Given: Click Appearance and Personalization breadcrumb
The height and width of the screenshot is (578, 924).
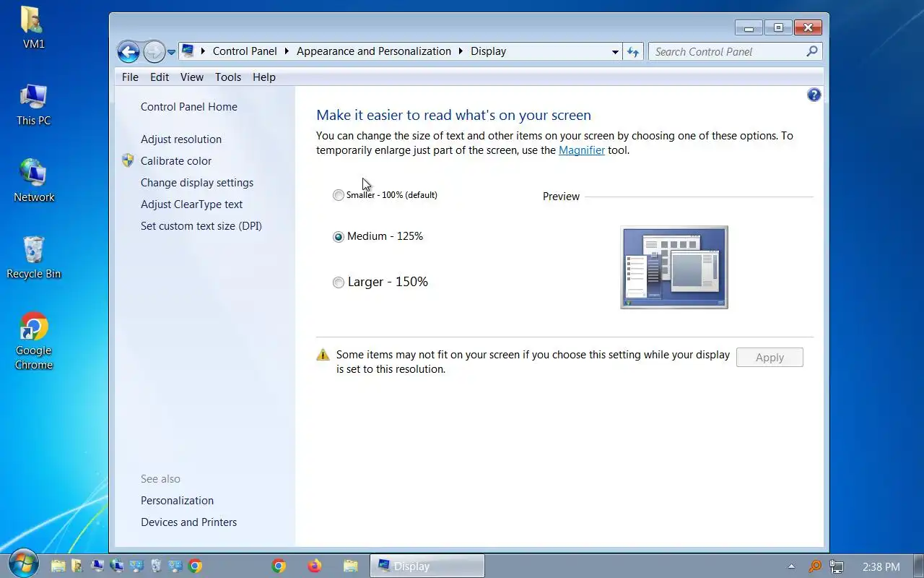Looking at the screenshot, I should pos(374,51).
